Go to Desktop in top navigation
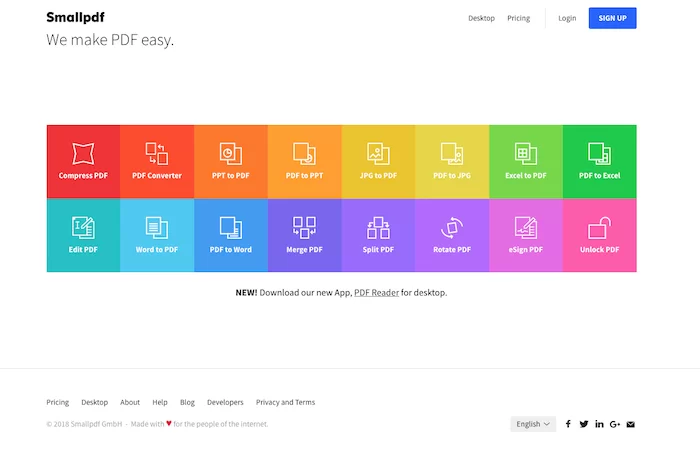Image resolution: width=700 pixels, height=453 pixels. (481, 18)
